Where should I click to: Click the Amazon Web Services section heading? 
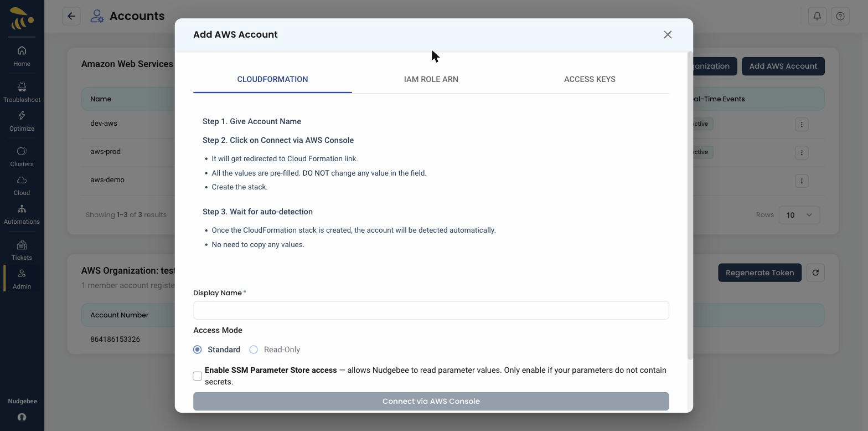tap(127, 64)
